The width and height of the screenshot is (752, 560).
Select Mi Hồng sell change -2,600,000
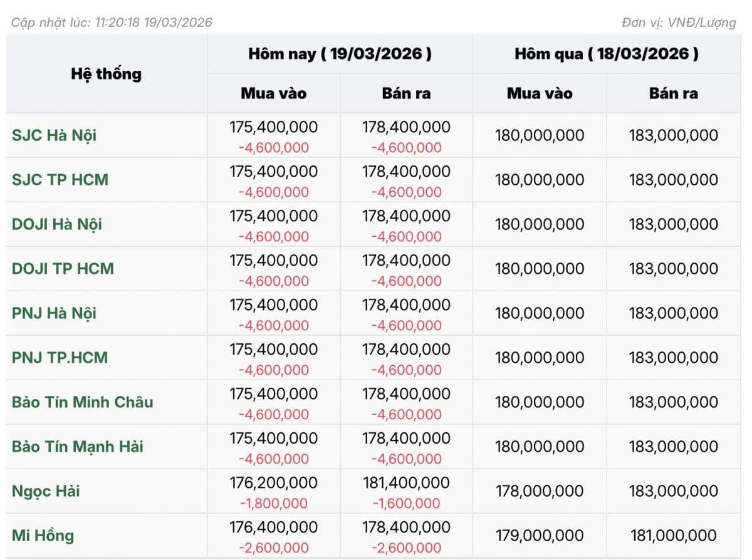click(406, 548)
